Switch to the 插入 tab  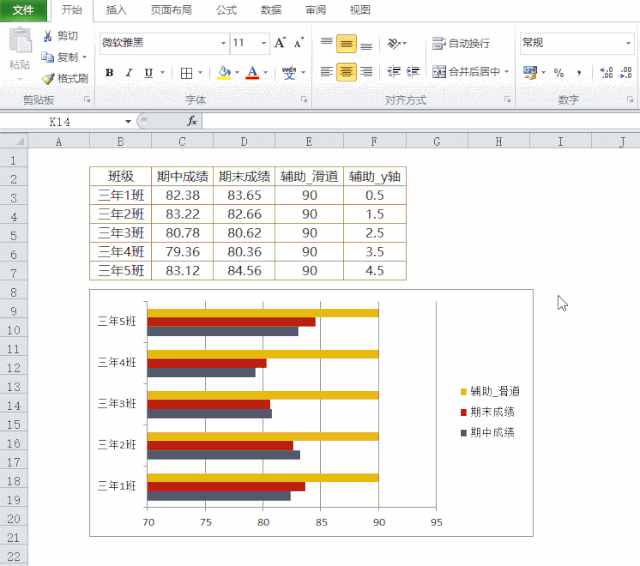click(116, 10)
